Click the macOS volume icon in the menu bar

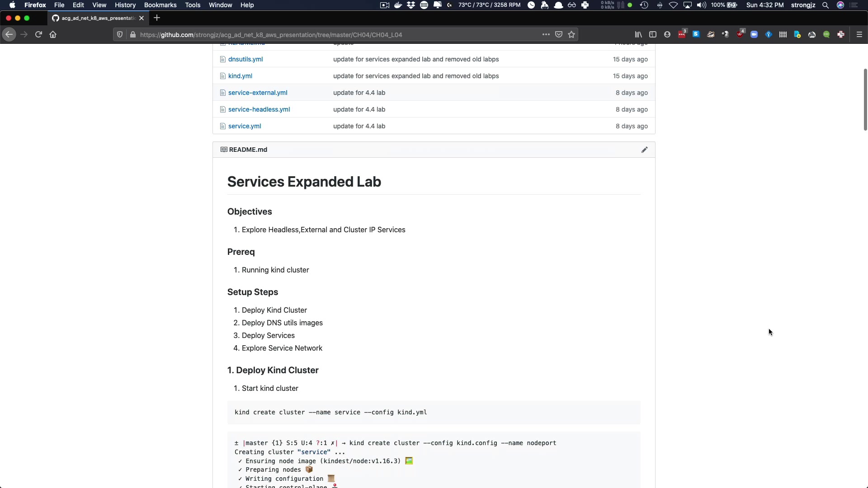pos(701,5)
